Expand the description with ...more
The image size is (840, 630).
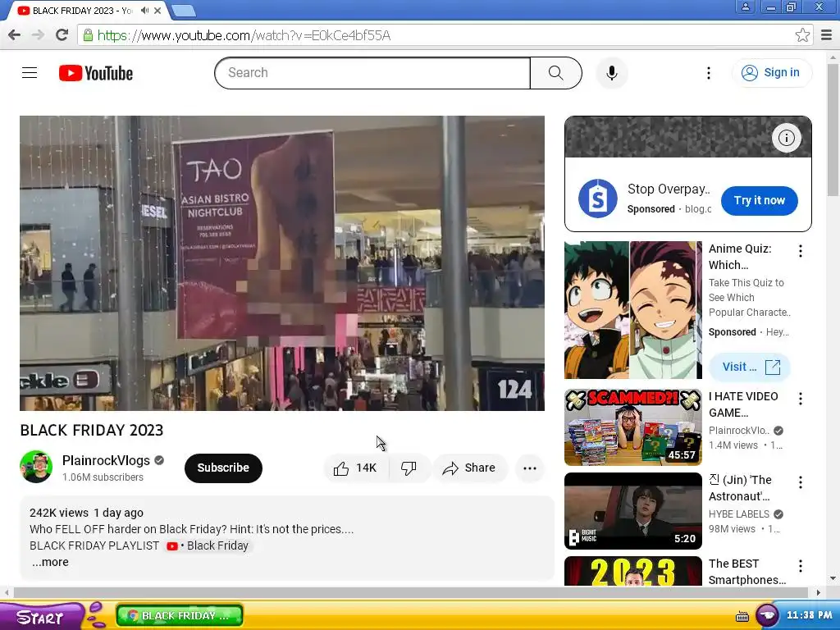click(50, 562)
